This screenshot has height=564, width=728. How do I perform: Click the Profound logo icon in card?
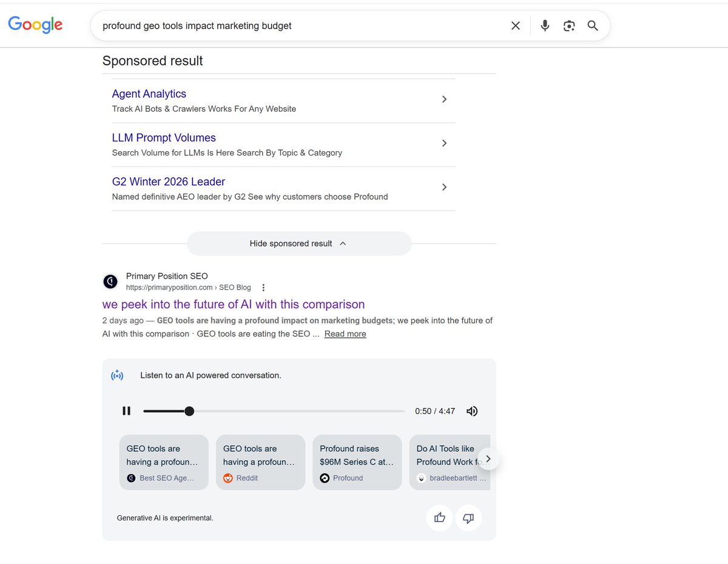pos(325,478)
